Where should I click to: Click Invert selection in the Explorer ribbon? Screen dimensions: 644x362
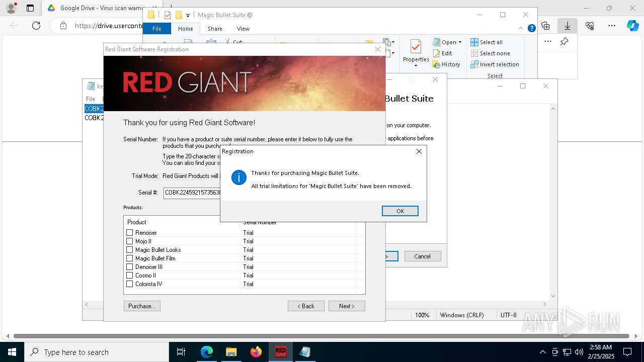(x=495, y=64)
